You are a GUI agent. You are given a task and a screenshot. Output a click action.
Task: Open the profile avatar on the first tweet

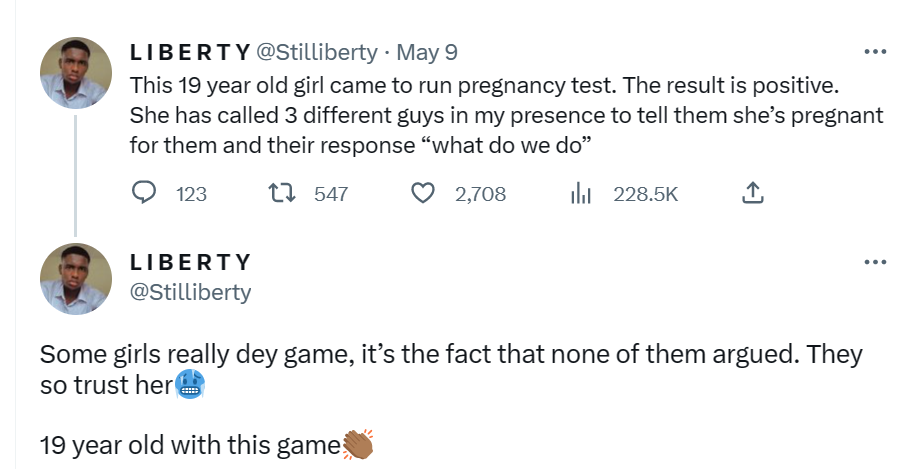[x=75, y=73]
